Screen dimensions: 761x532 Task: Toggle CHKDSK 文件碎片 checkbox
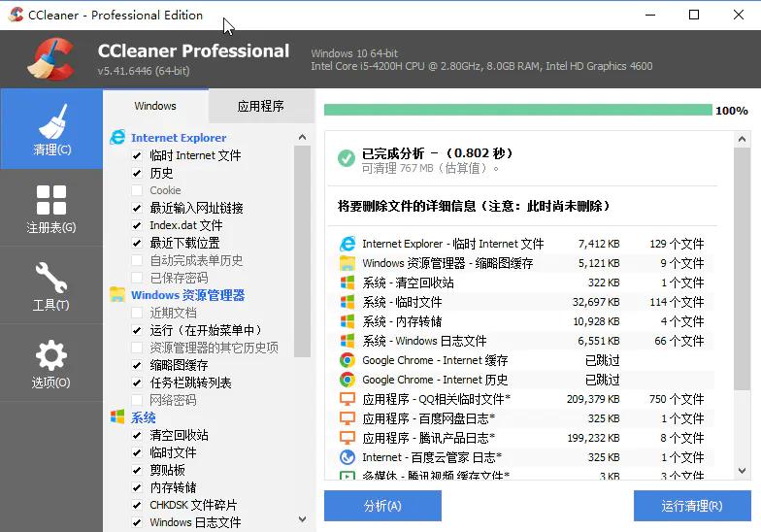click(138, 505)
